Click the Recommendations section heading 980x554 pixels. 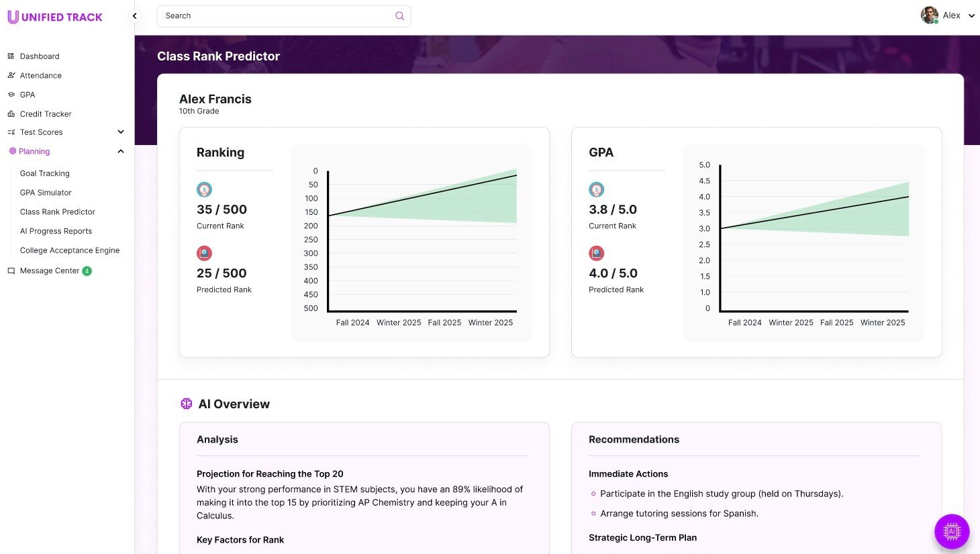click(x=634, y=439)
